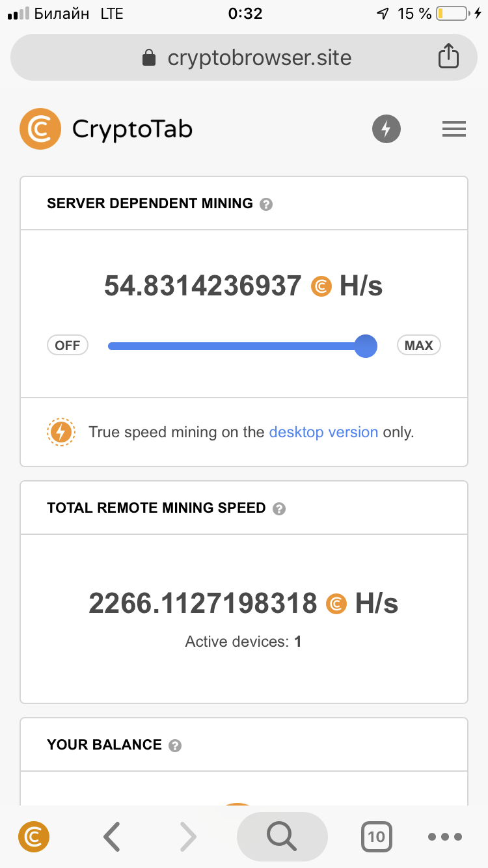
Task: Tap the coin icon beside 54.8314236937
Action: [321, 286]
